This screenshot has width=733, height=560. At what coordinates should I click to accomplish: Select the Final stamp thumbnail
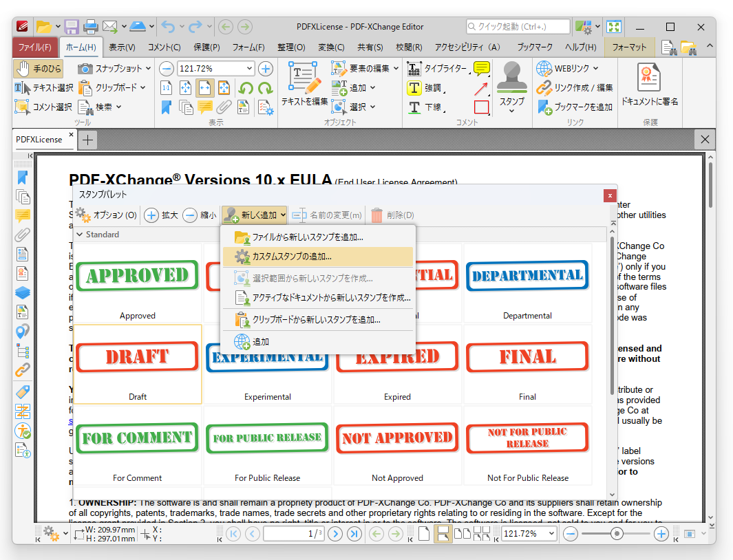point(527,364)
